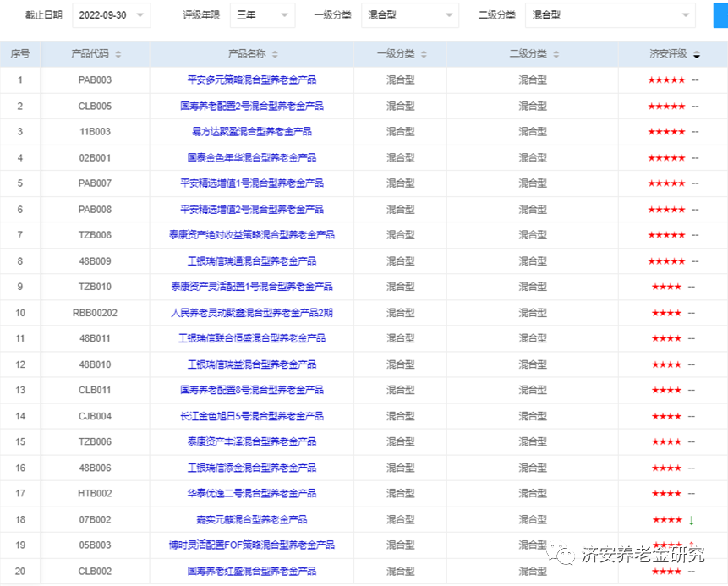Open 平安精选增值2号混合型养老金产品 link
This screenshot has height=586, width=728.
pyautogui.click(x=252, y=210)
